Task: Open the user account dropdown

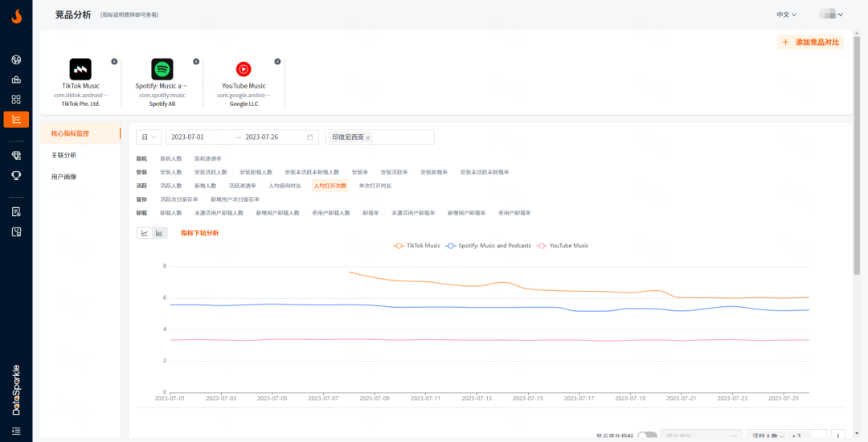Action: click(830, 14)
